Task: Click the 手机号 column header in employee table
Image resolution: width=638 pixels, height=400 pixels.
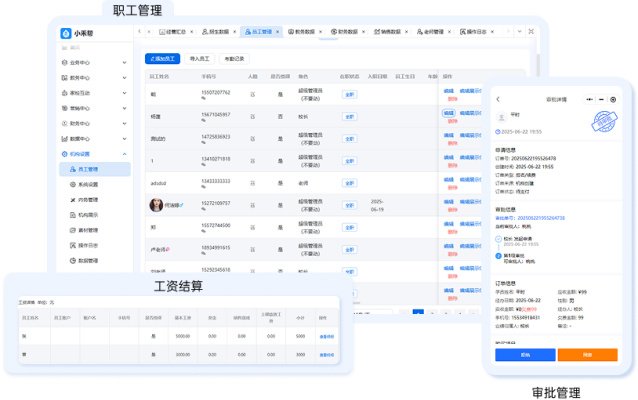Action: pos(208,77)
